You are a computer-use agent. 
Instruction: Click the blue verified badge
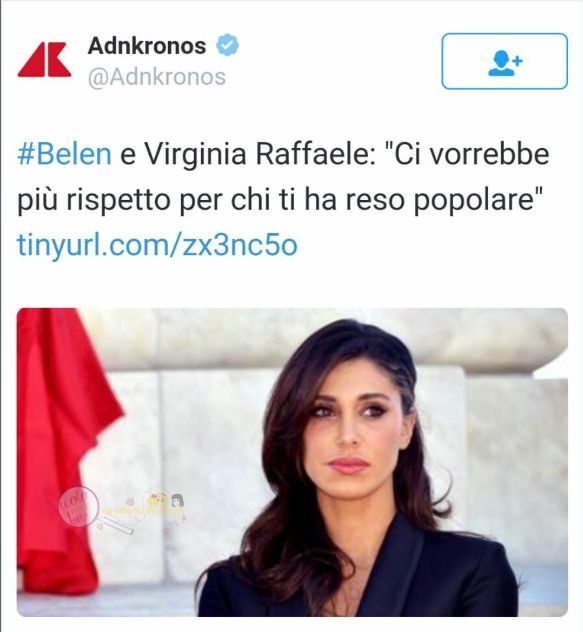[x=228, y=45]
